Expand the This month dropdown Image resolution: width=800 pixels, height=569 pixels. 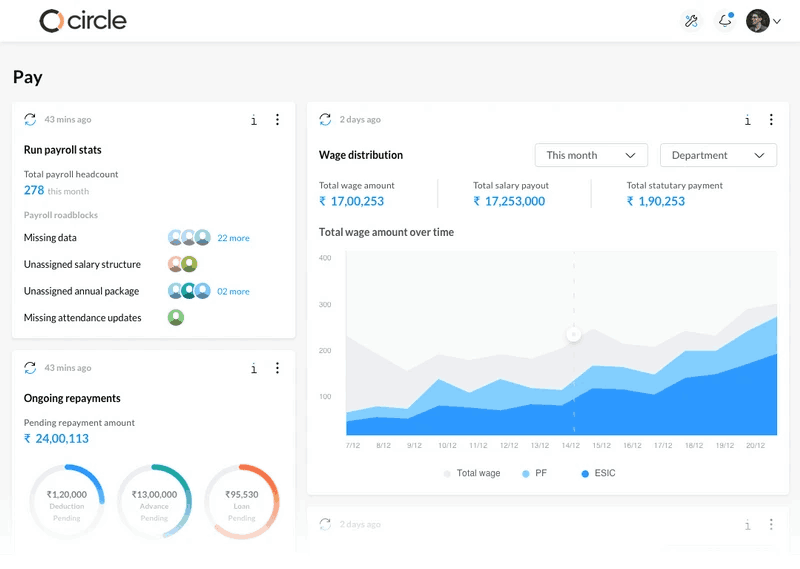591,155
